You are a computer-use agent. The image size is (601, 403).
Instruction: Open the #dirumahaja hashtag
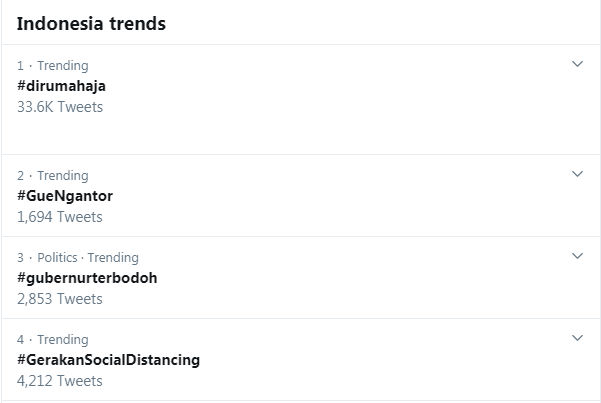[61, 86]
